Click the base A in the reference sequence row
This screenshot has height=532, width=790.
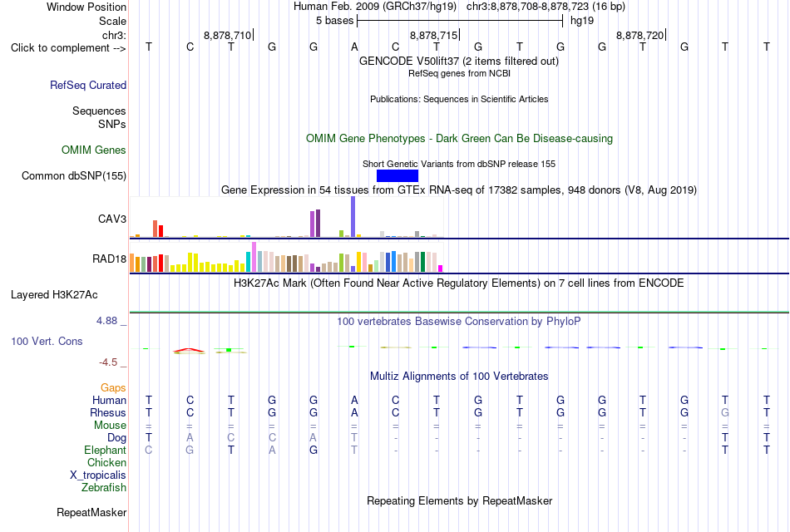coord(355,47)
